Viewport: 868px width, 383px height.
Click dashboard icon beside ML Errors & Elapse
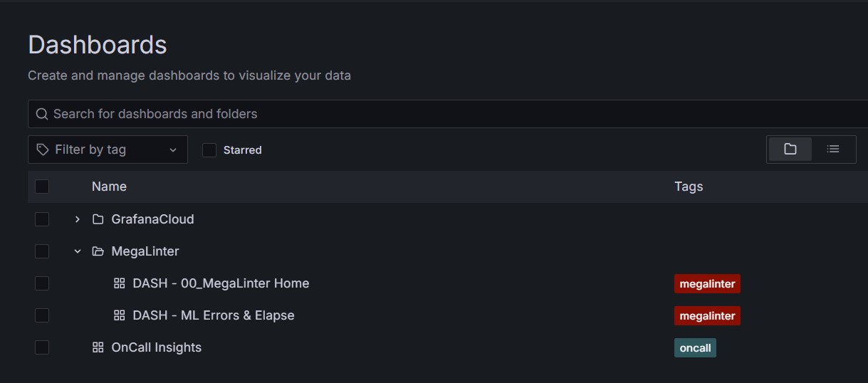pyautogui.click(x=120, y=315)
